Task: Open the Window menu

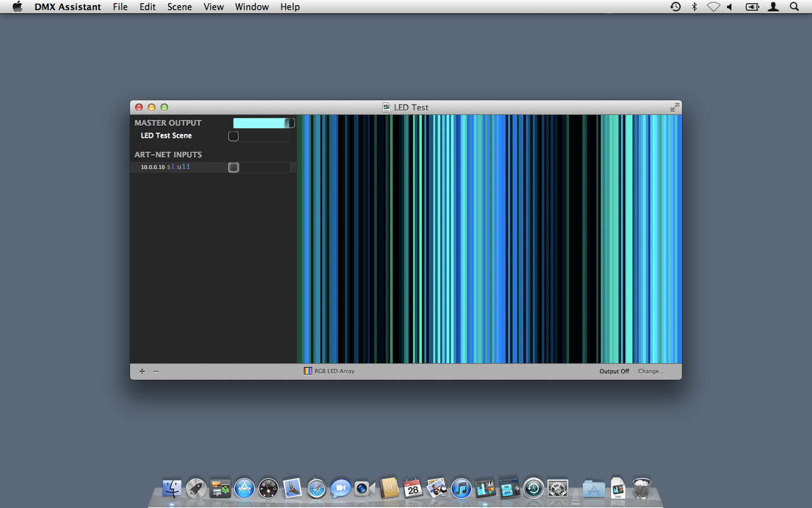Action: 252,7
